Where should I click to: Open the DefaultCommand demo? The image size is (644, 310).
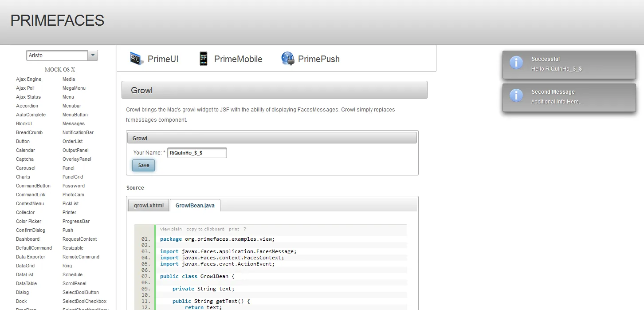[34, 248]
